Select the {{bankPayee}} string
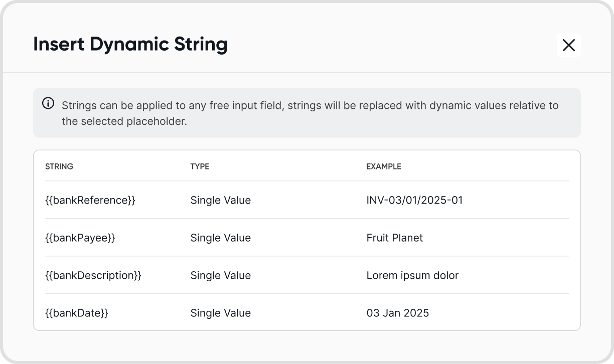Screen dimensions: 614x364 click(80, 238)
